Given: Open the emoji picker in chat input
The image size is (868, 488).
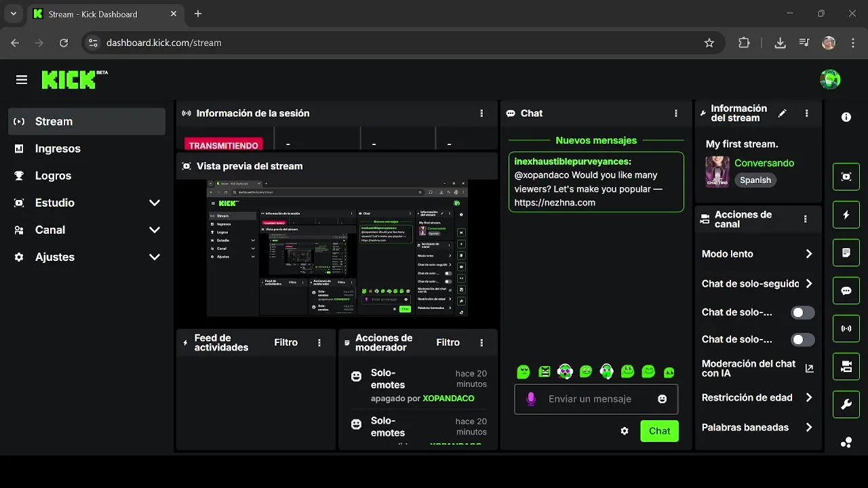Looking at the screenshot, I should (x=663, y=399).
